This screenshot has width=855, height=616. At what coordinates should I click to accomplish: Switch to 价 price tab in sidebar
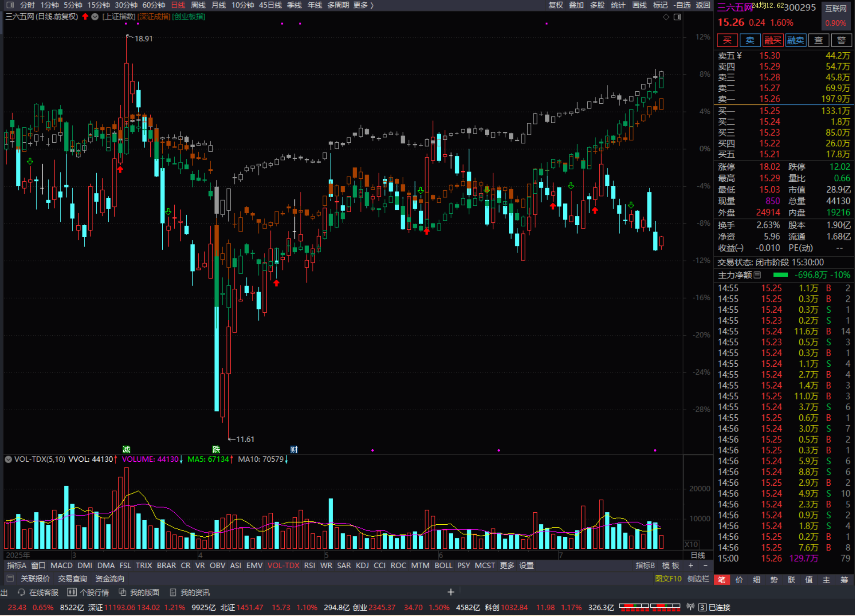[739, 579]
